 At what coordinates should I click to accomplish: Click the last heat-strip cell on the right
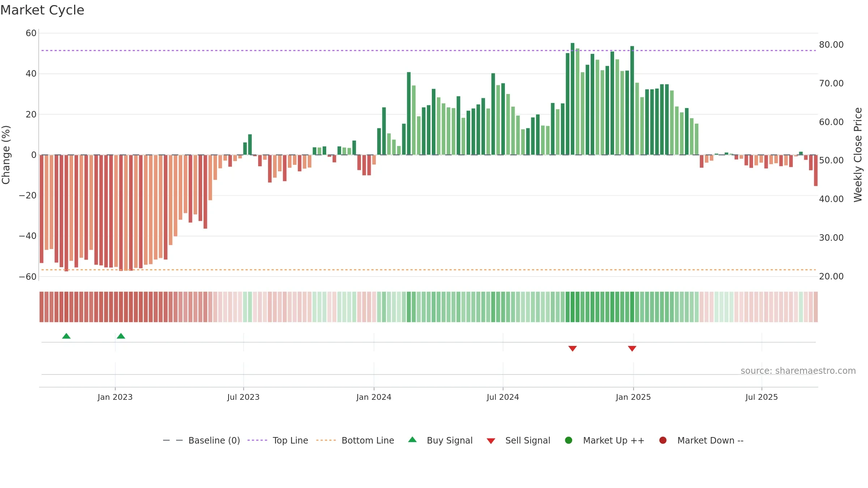click(816, 307)
